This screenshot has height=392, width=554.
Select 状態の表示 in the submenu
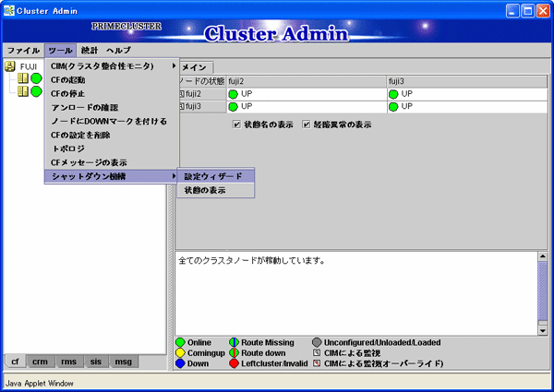pos(215,190)
